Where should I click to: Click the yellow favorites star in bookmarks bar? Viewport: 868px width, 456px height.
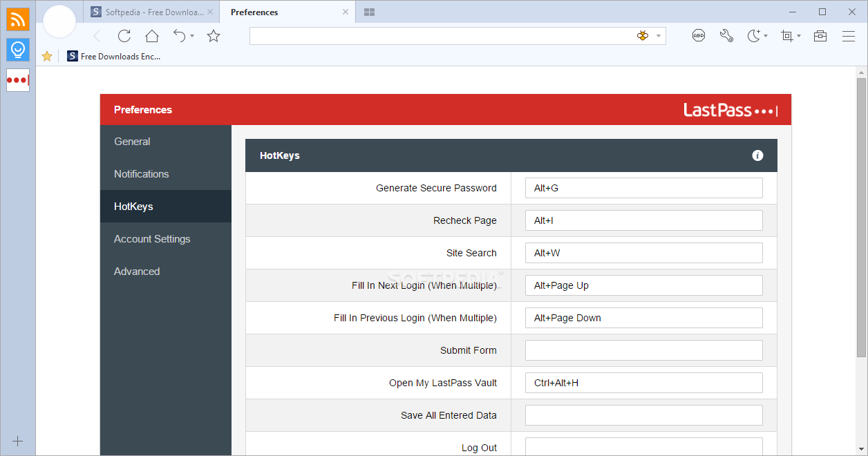point(47,57)
